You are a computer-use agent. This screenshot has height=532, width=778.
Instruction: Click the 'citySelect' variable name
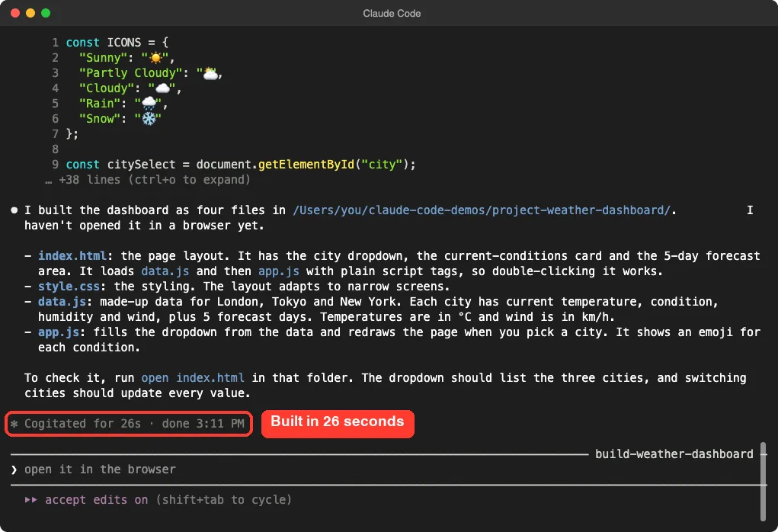coord(141,165)
